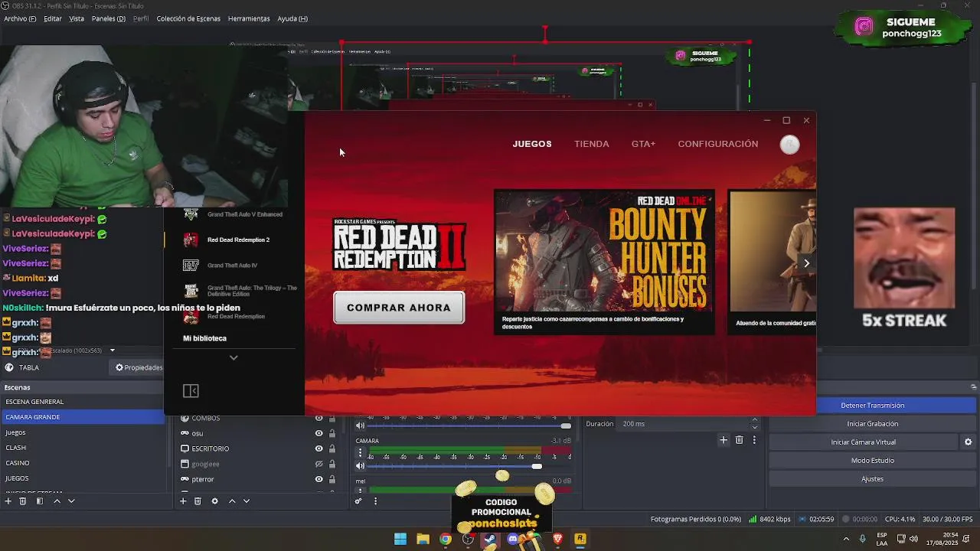Open Bounty Hunter Bonuses featured card
Image resolution: width=980 pixels, height=551 pixels.
click(x=604, y=262)
